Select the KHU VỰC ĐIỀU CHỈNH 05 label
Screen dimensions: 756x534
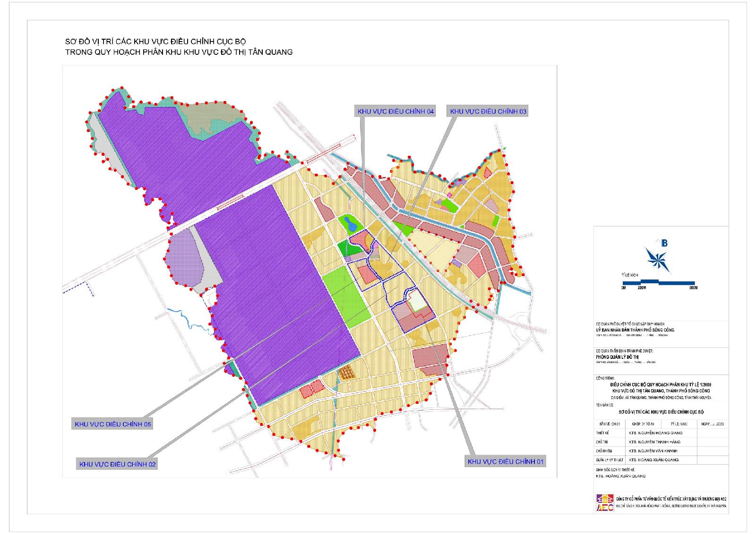coord(112,424)
